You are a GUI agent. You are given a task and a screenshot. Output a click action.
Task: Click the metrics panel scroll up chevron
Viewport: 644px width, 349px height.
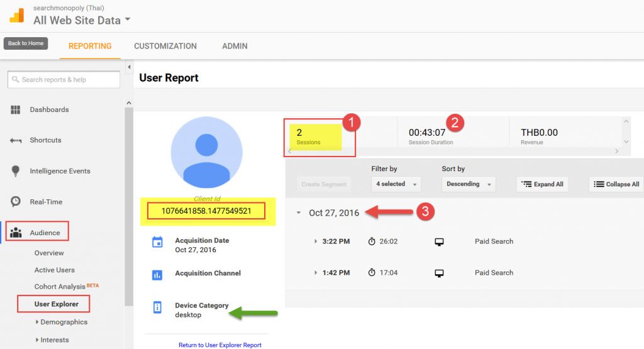coord(626,121)
